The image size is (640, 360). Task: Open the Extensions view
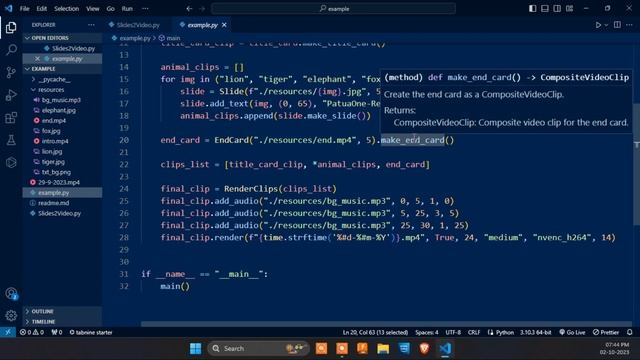(x=11, y=118)
